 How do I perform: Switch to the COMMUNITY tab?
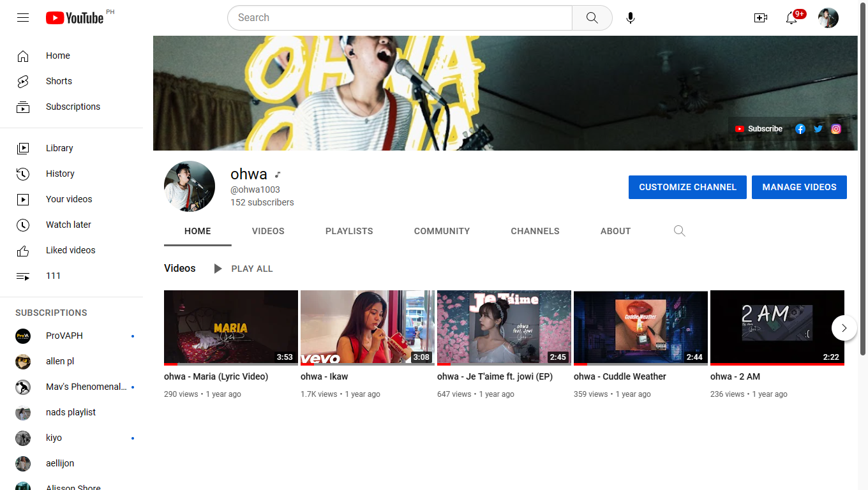point(442,231)
